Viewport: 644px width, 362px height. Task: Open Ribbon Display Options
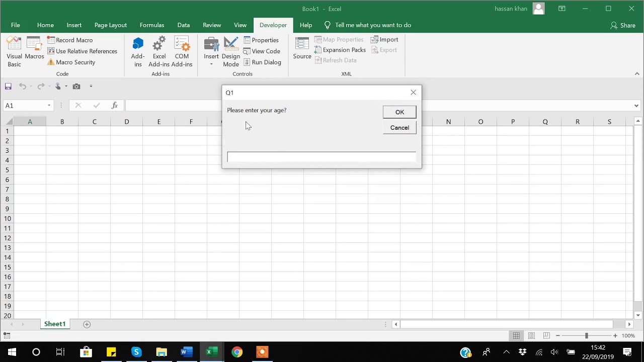(562, 9)
